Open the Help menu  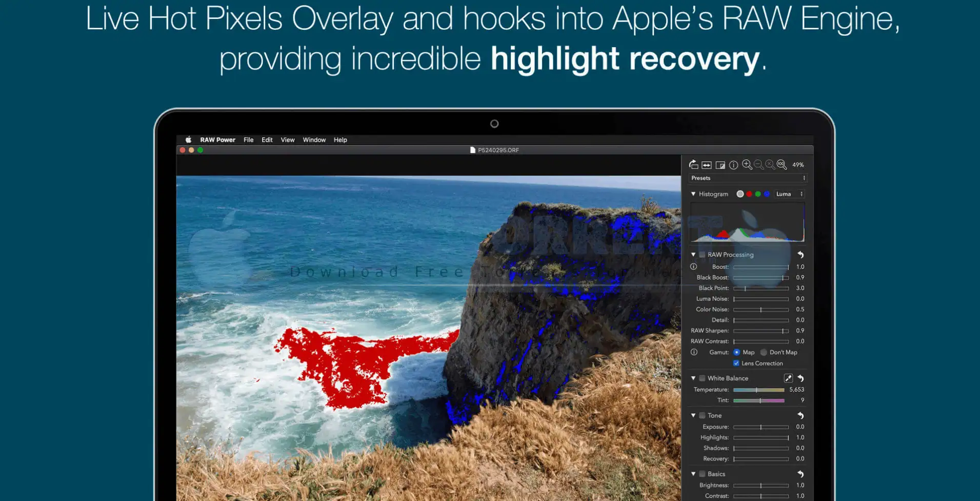[x=341, y=140]
